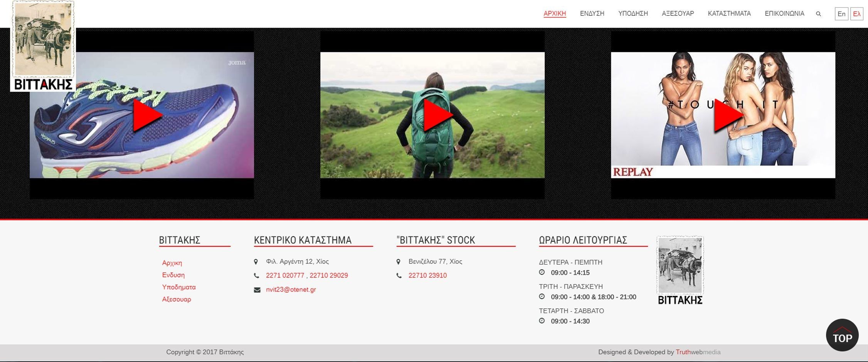This screenshot has height=362, width=868.
Task: Open the ΑΞΕΣΟΥΑΡ menu
Action: click(x=678, y=13)
